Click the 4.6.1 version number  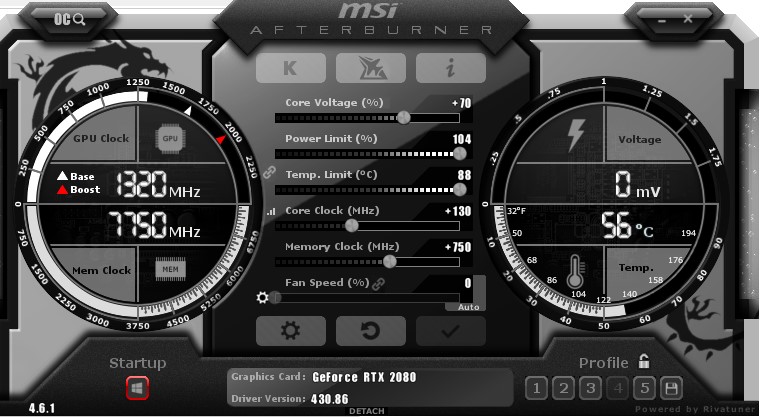click(41, 408)
